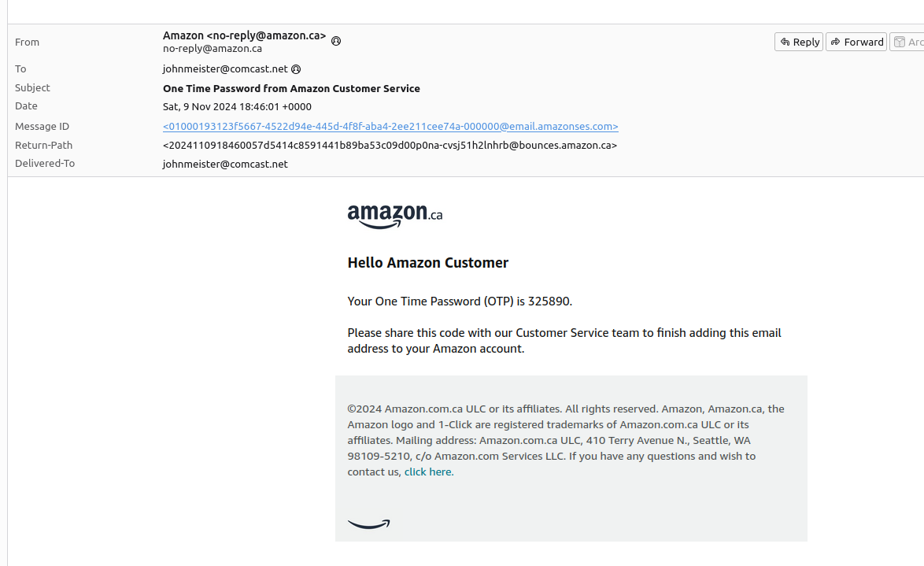924x566 pixels.
Task: Reply to this Amazon email
Action: (x=799, y=42)
